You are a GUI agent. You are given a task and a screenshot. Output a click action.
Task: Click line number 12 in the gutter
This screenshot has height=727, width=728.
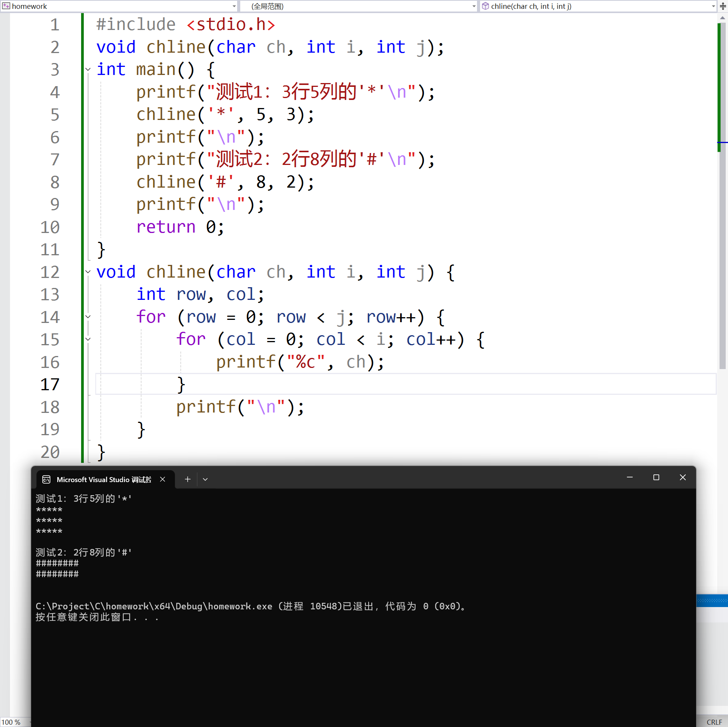pyautogui.click(x=50, y=272)
